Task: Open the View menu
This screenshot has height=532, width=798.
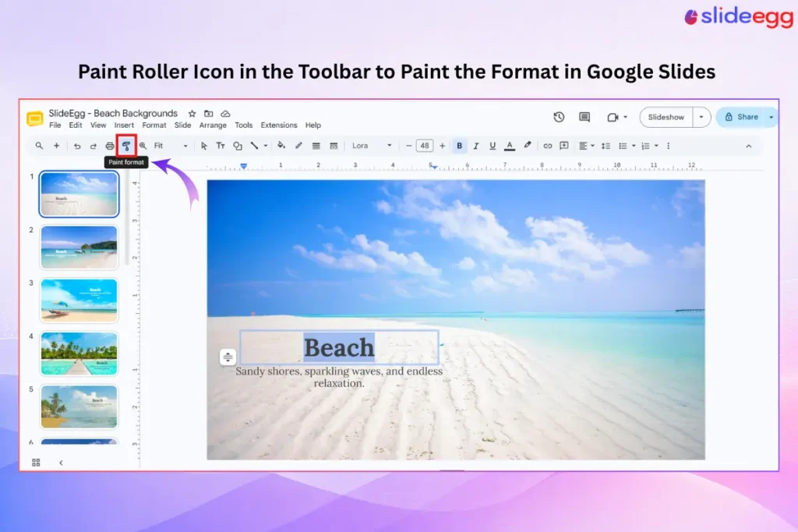Action: [x=98, y=125]
